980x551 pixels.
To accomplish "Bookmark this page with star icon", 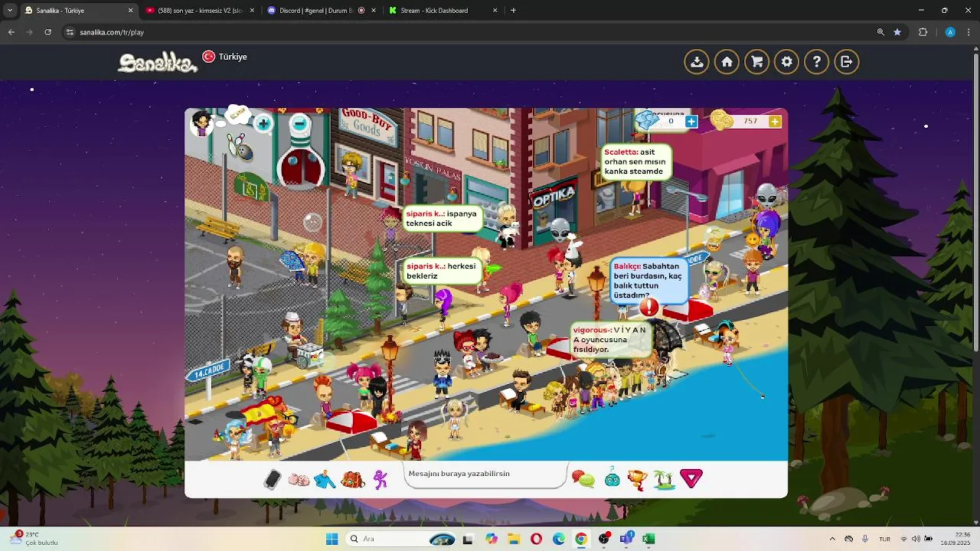I will point(897,32).
